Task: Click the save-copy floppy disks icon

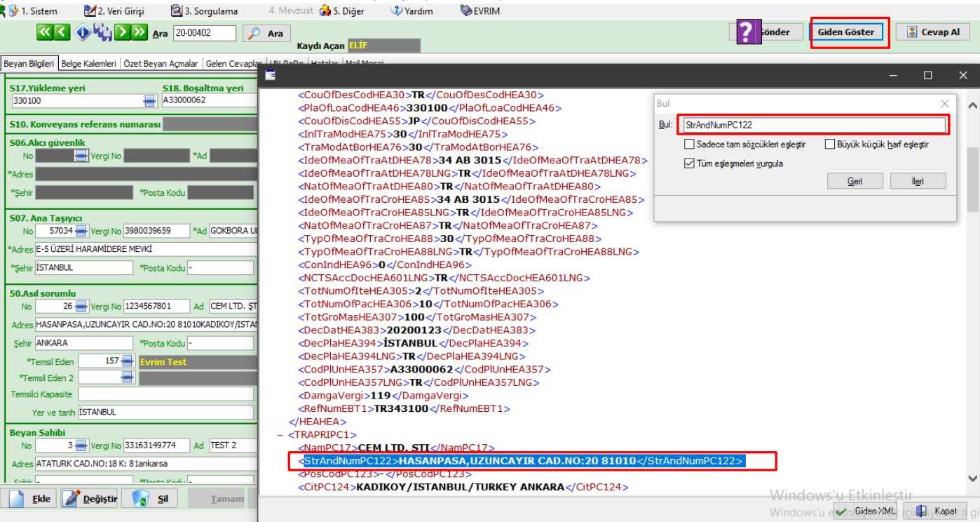Action: 102,32
